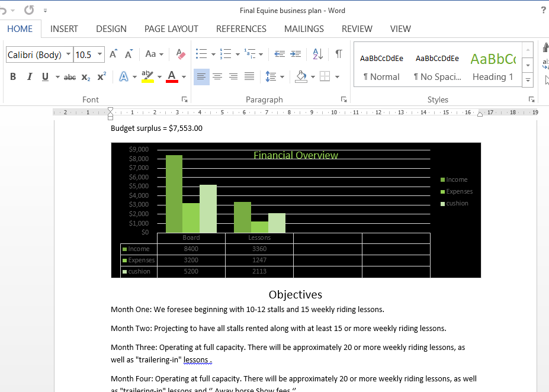Viewport: 549px width, 392px height.
Task: Open the Font dialog launcher
Action: point(185,99)
